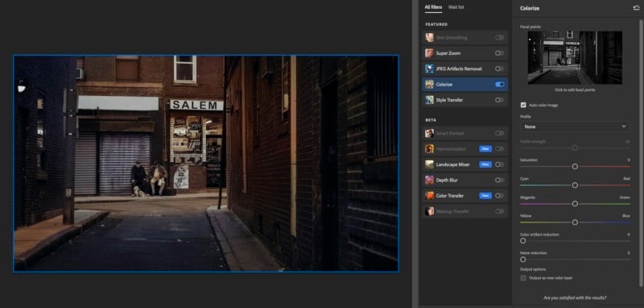Click the Skin Smoothing filter icon
Screen dimensions: 644x308
pos(430,37)
